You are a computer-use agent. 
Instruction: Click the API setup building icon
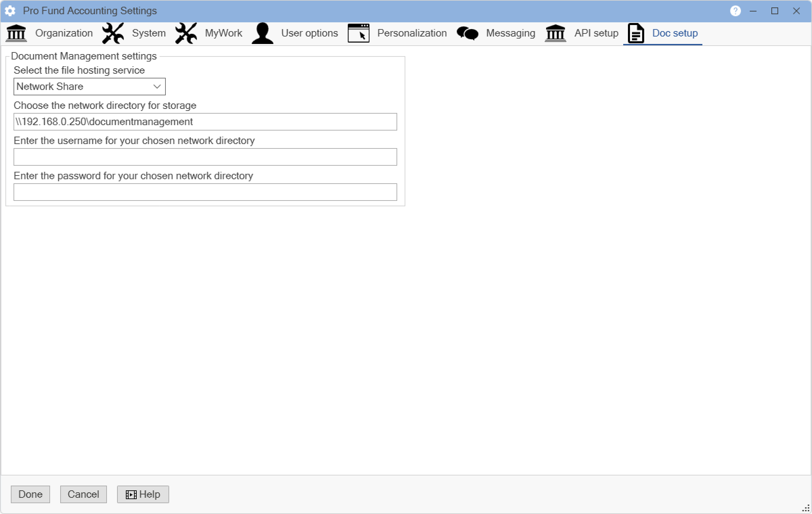(x=555, y=33)
